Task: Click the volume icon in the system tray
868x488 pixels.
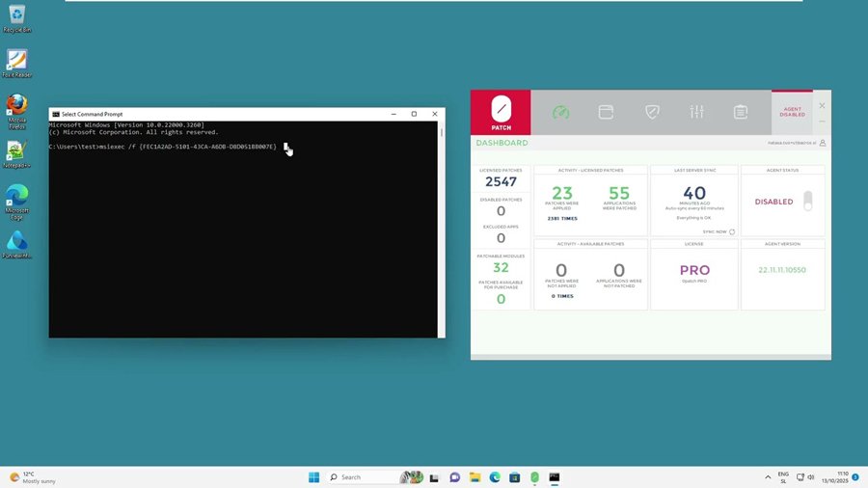Action: 811,477
